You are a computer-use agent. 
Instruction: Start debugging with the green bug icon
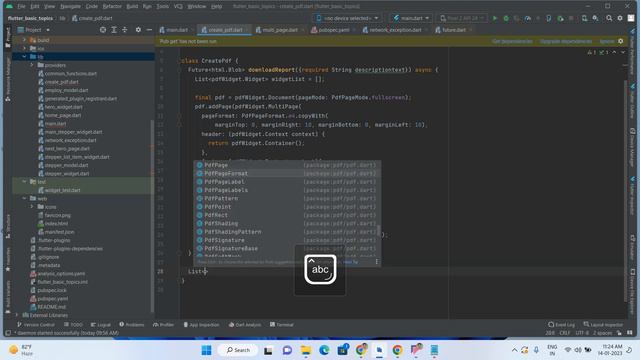pyautogui.click(x=506, y=18)
